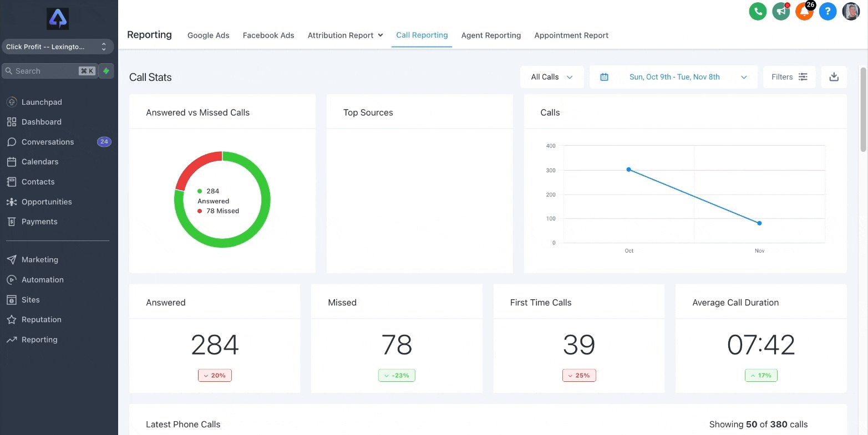This screenshot has height=435, width=868.
Task: Expand the date range picker chevron
Action: [744, 77]
